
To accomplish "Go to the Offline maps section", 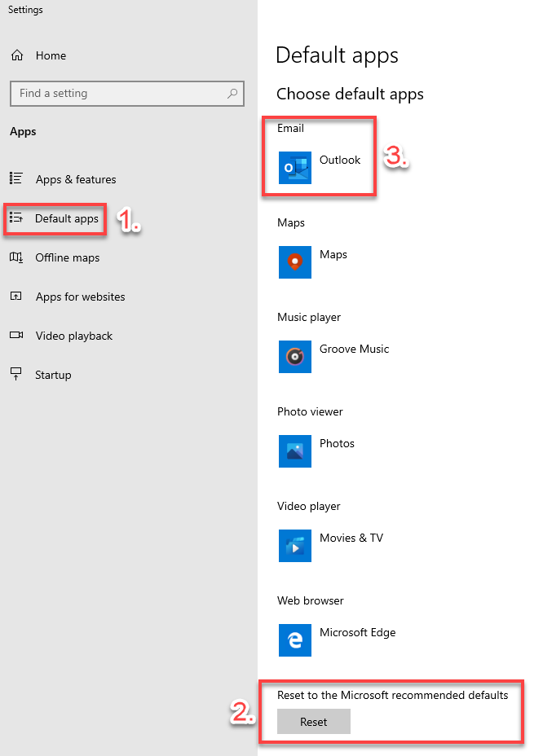I will coord(67,257).
